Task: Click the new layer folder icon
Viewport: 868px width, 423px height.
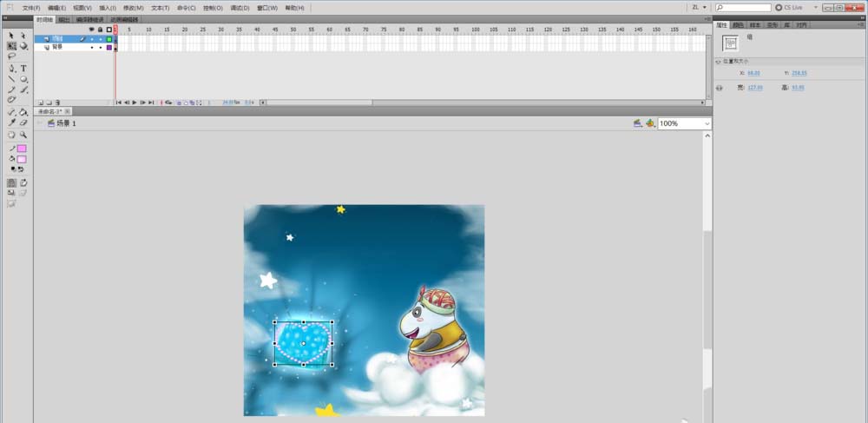Action: click(49, 103)
